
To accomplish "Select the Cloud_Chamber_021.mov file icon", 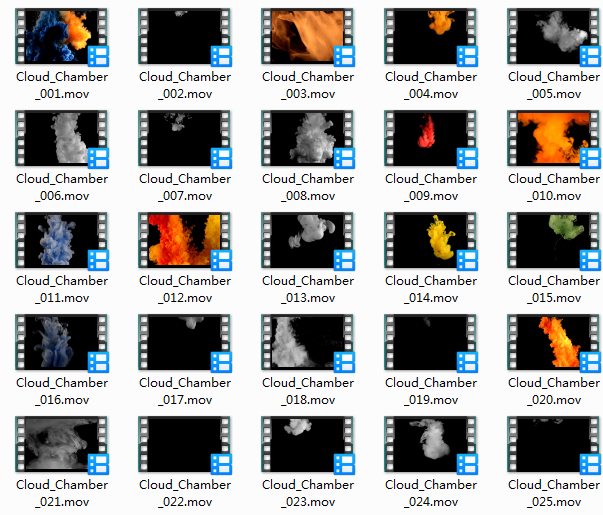I will coord(62,444).
